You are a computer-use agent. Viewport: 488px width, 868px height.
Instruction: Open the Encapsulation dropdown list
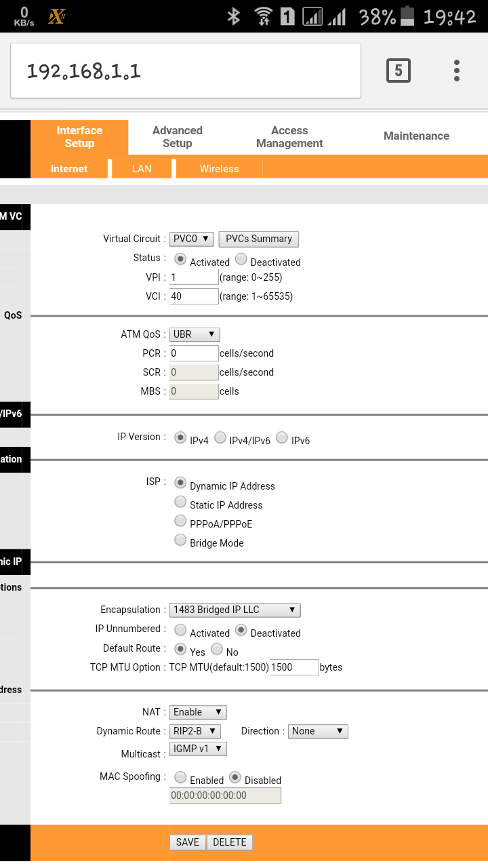[235, 610]
